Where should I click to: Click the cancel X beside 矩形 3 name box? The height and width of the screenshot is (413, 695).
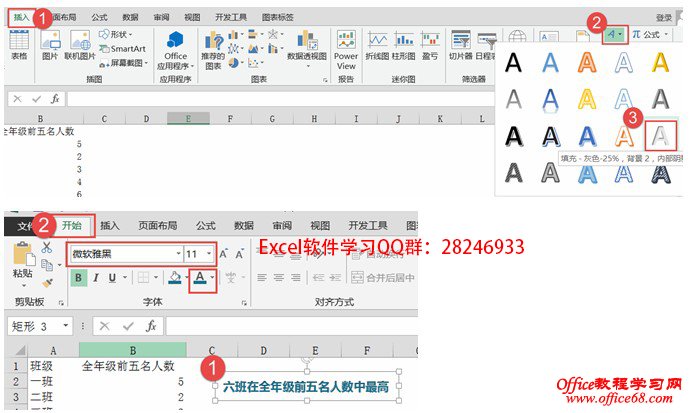click(x=105, y=327)
